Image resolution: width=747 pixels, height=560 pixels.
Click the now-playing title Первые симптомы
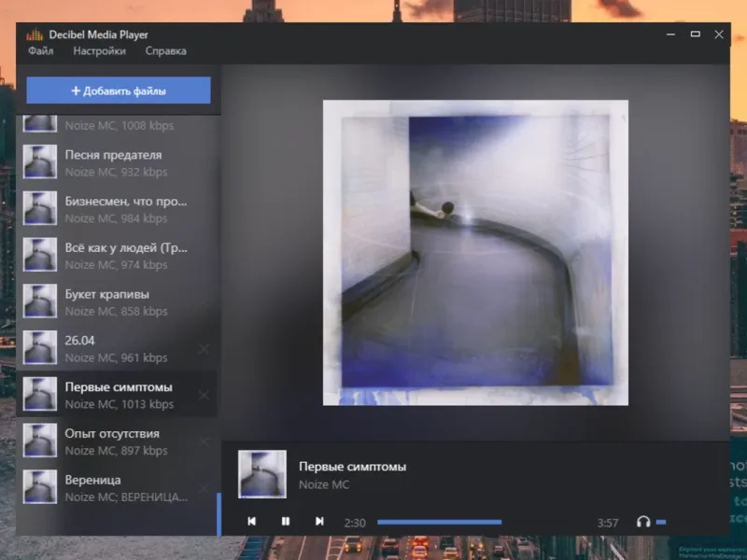pyautogui.click(x=353, y=467)
